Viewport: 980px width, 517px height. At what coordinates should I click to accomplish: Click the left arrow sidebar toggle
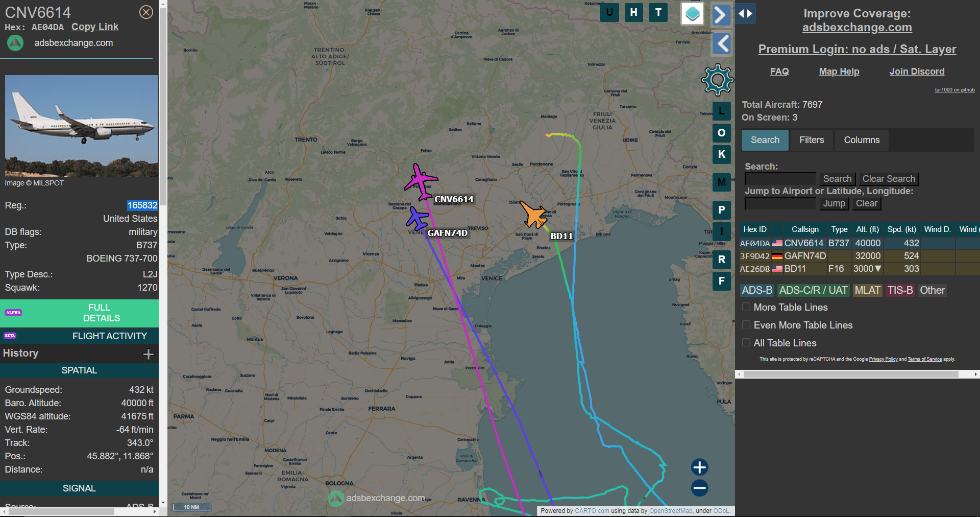pyautogui.click(x=721, y=44)
